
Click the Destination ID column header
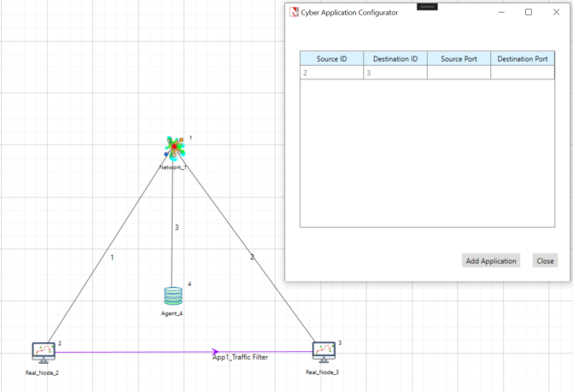pyautogui.click(x=395, y=59)
